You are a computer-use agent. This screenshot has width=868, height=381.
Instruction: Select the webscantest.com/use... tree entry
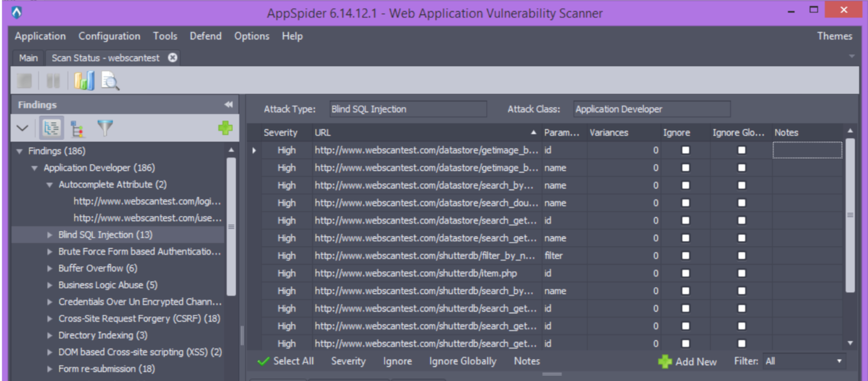tap(147, 218)
